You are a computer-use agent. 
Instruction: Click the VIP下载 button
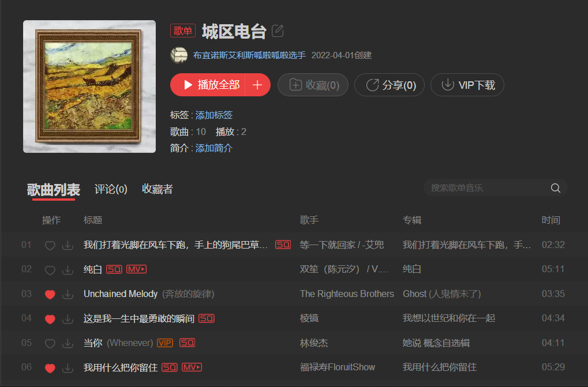[467, 85]
